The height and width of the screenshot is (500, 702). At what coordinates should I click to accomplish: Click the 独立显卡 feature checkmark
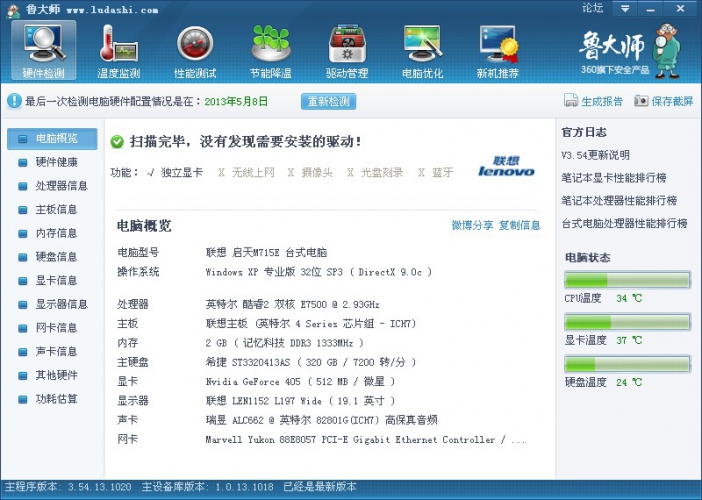[151, 173]
